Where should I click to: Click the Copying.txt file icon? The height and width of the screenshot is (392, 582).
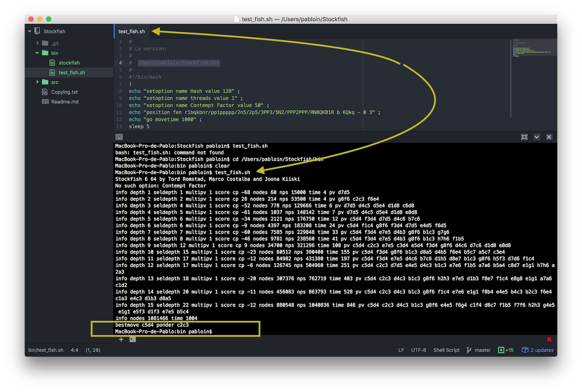[45, 92]
